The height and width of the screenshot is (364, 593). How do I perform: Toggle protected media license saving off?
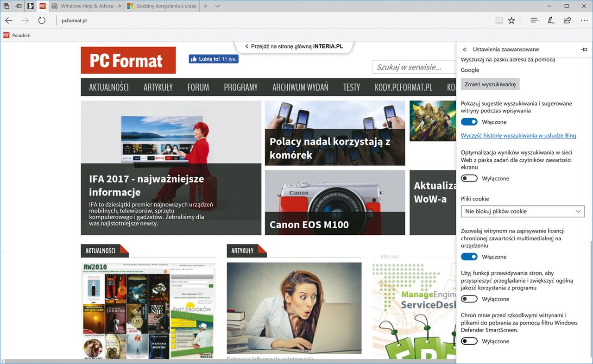pyautogui.click(x=469, y=257)
